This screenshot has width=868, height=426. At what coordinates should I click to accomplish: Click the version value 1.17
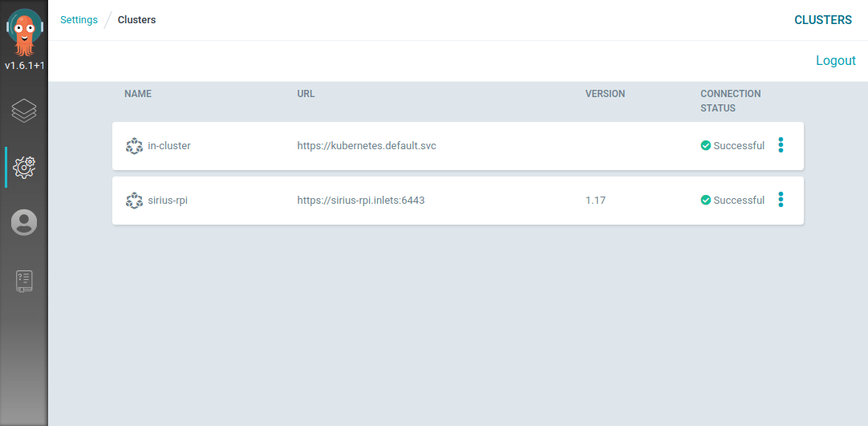[x=595, y=201]
